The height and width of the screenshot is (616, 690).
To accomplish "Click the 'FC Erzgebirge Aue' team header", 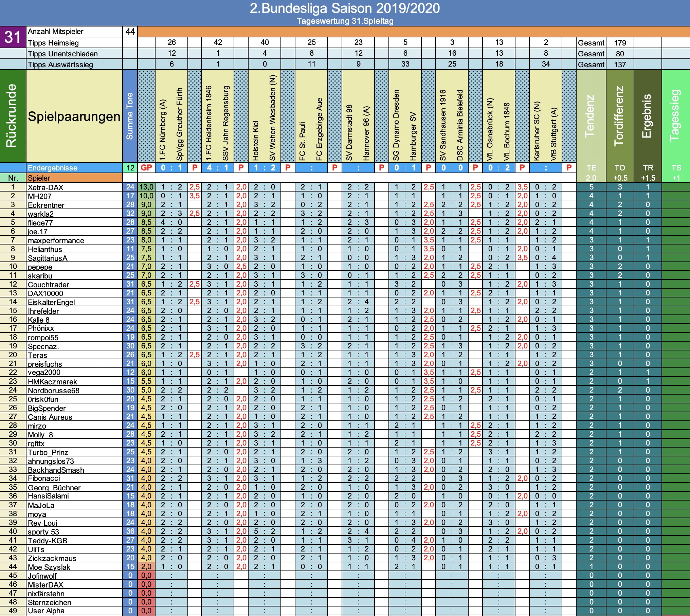I will coord(320,129).
